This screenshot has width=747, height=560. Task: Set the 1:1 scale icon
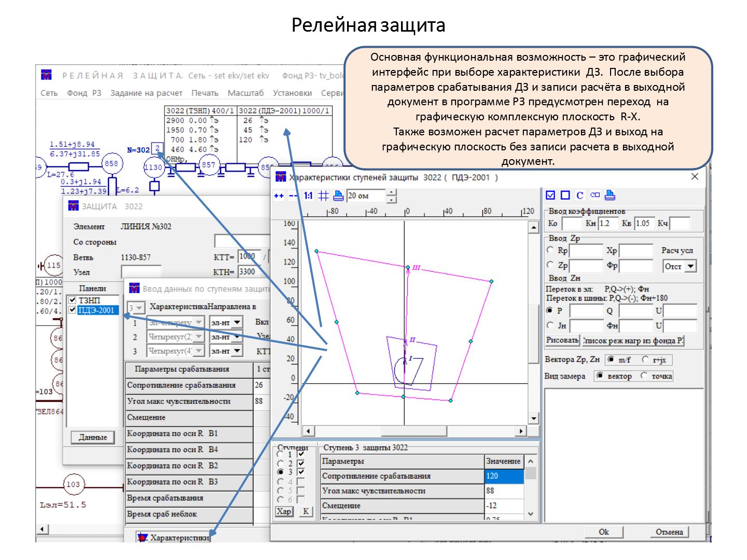coord(308,196)
